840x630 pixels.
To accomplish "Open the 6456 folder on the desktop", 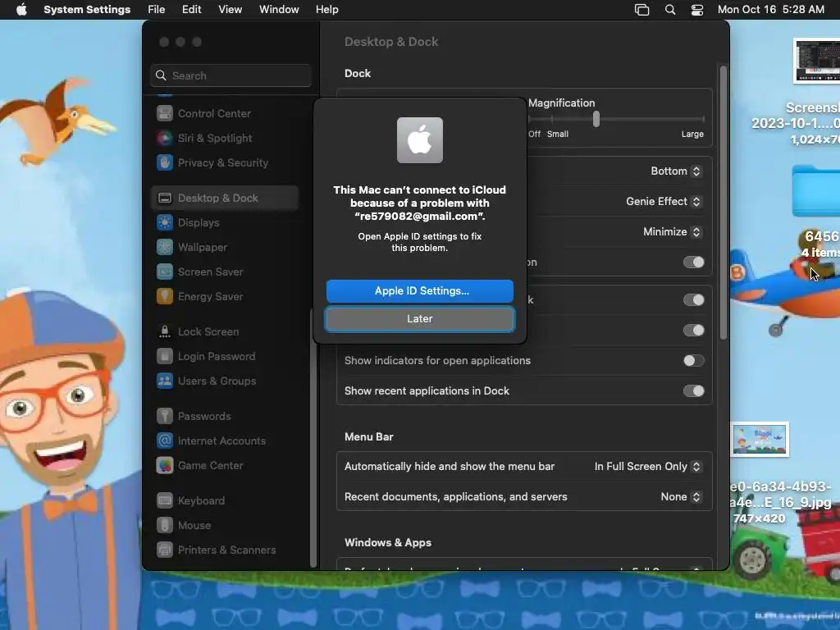I will (x=816, y=192).
